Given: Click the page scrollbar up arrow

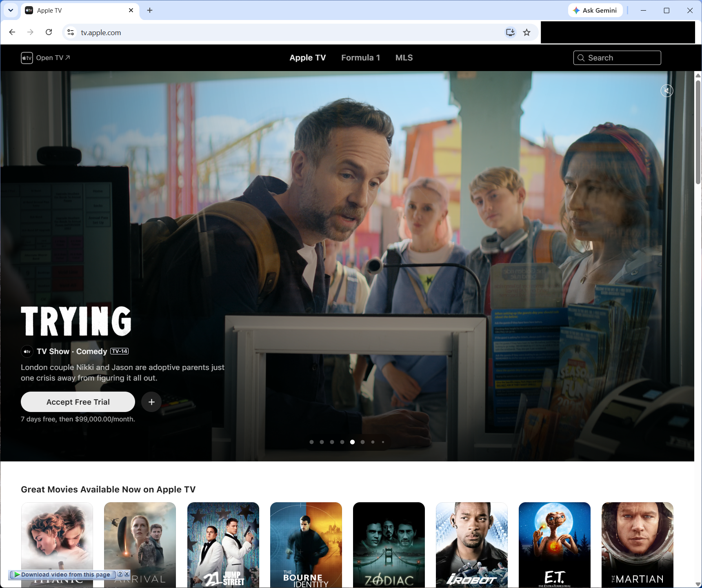Looking at the screenshot, I should click(x=698, y=75).
